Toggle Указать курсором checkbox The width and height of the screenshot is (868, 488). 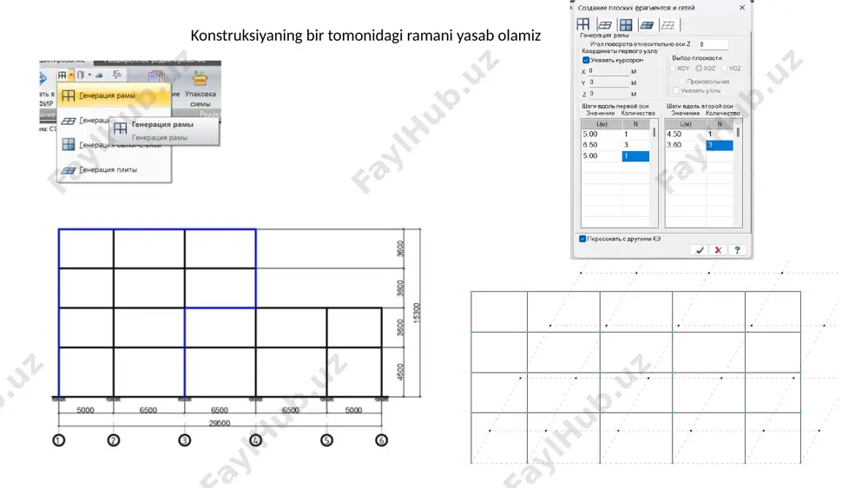(586, 60)
